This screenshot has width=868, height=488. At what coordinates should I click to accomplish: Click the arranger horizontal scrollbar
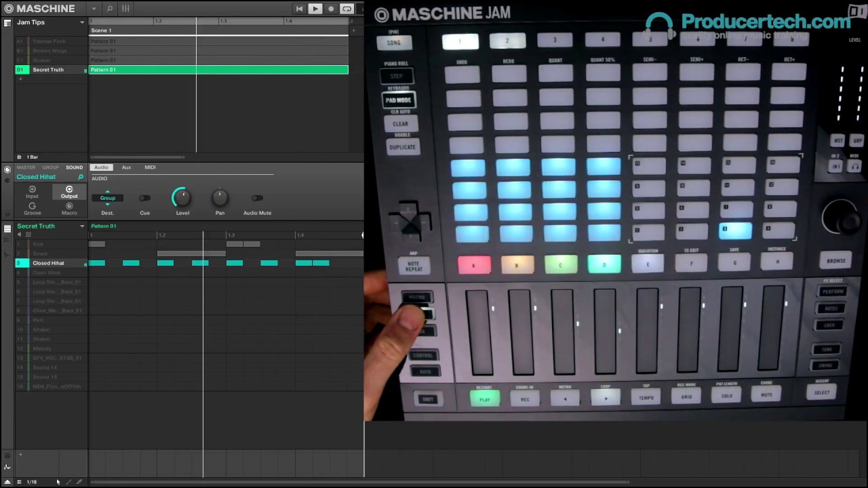pos(138,157)
